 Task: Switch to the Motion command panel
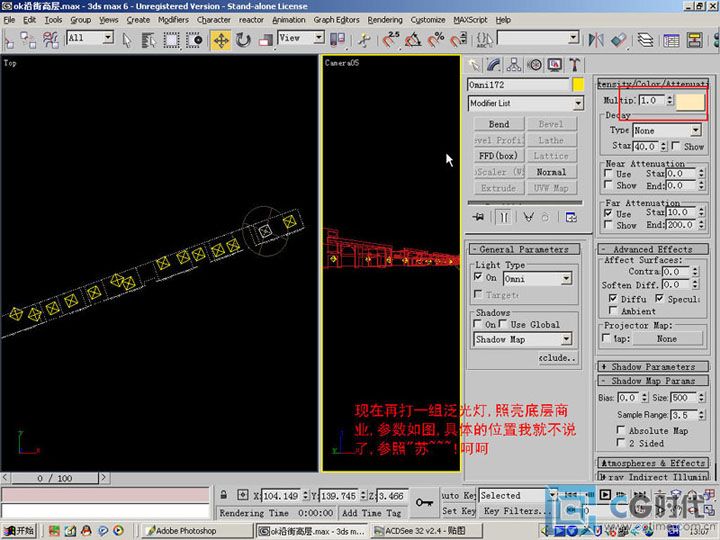point(534,65)
